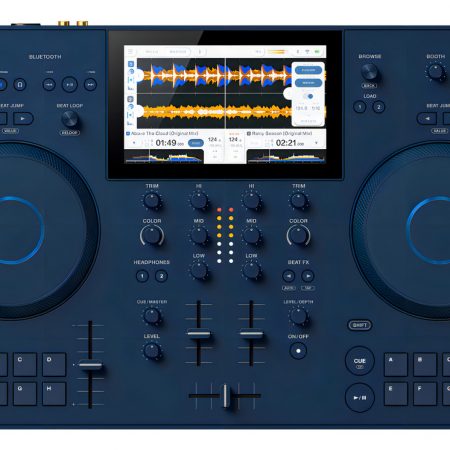Hit the right deck CUE button

tap(360, 361)
